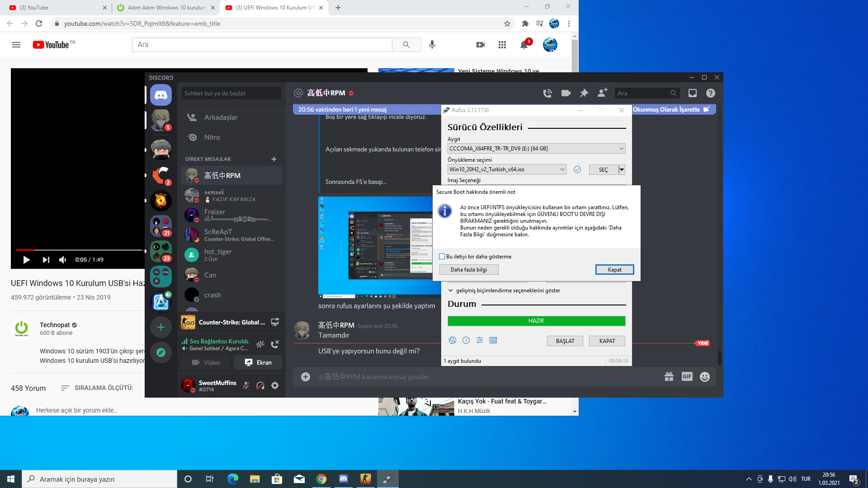
Task: Open SIRALAMA ÖLÇÜTÜ comment sort dropdown
Action: 97,388
